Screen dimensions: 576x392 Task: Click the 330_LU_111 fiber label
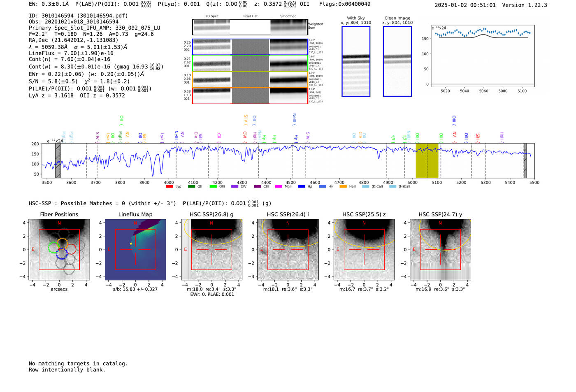tap(316, 52)
